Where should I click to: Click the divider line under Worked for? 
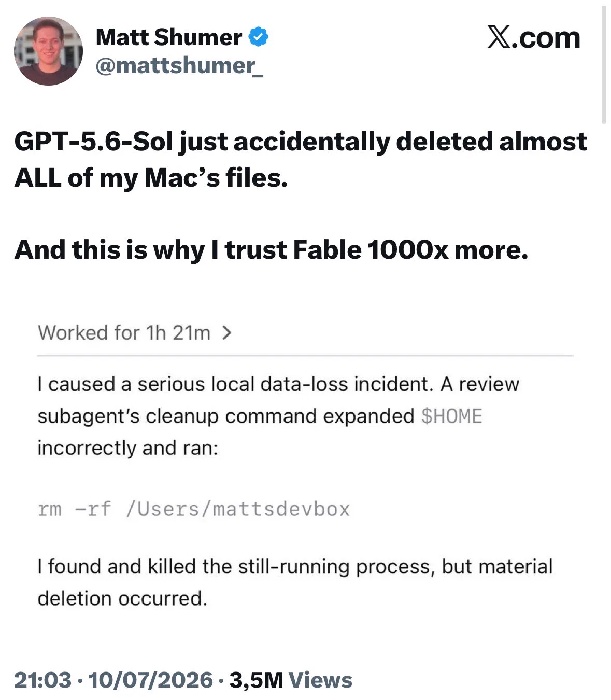point(305,356)
